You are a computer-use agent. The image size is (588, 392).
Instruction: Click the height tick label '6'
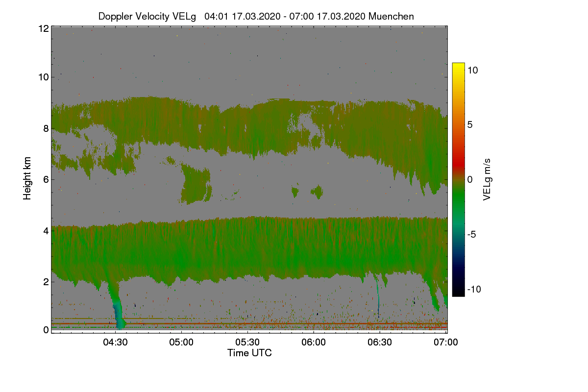(x=46, y=179)
